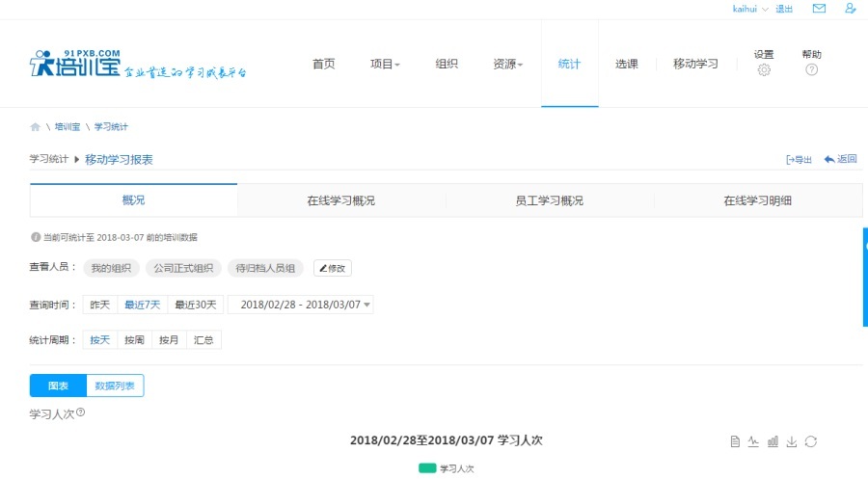Open the date range picker dropdown
Image resolution: width=868 pixels, height=479 pixels.
[301, 305]
